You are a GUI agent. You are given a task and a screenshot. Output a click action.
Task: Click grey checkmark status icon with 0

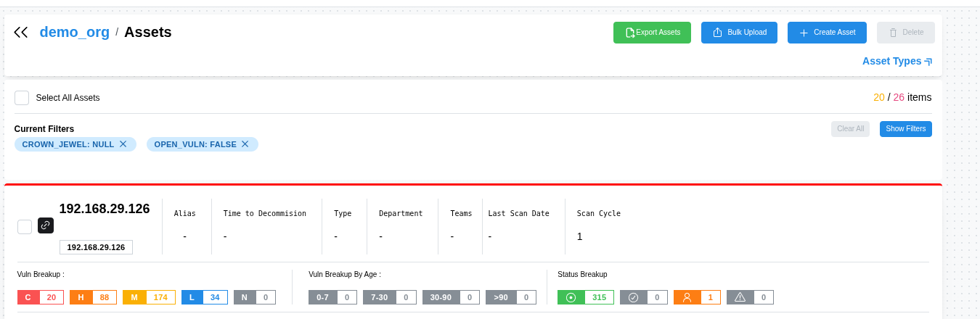click(x=644, y=297)
